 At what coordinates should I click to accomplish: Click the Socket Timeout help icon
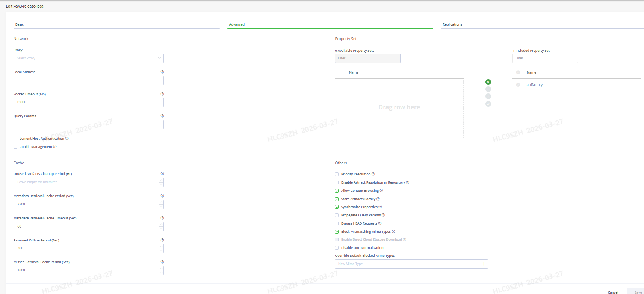tap(162, 94)
